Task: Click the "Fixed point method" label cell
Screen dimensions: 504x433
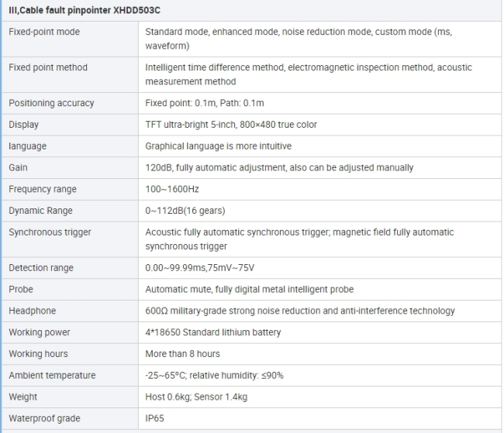Action: [x=48, y=67]
